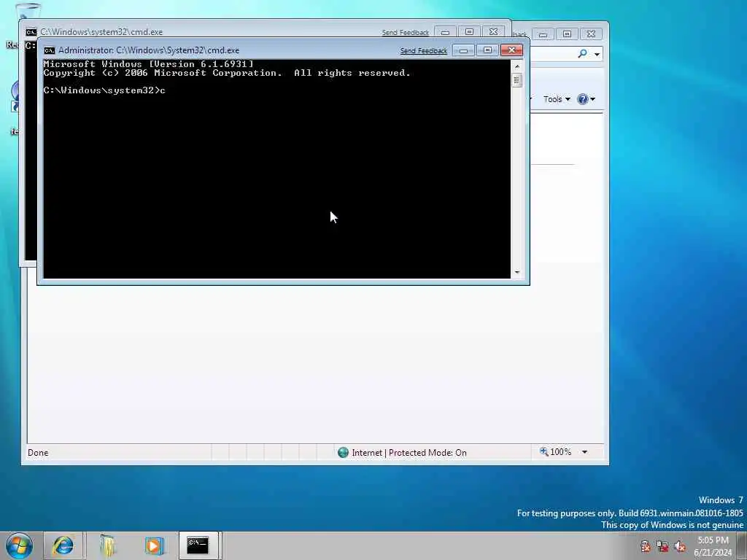Maximize the background cmd.exe window
The image size is (747, 560).
tap(469, 32)
